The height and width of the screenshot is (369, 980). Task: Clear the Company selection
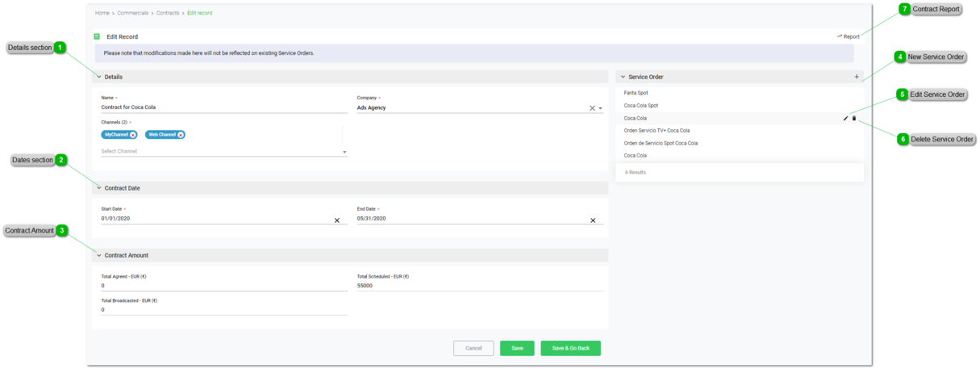(x=591, y=108)
